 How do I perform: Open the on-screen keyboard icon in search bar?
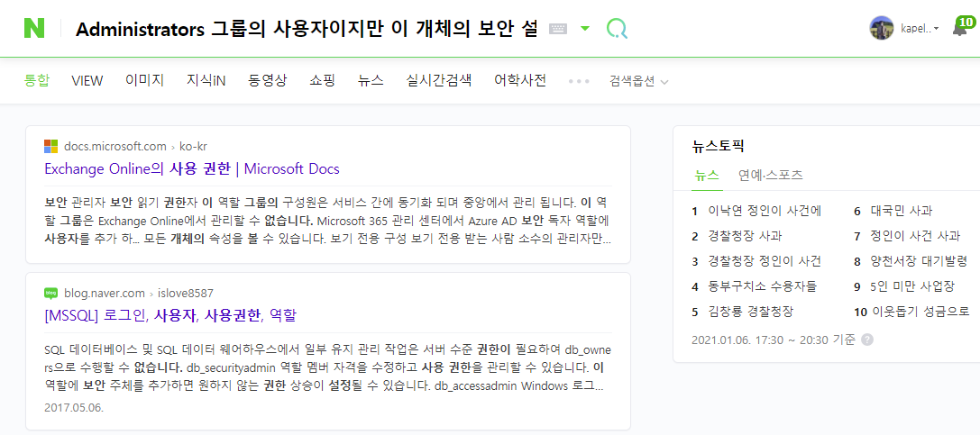(557, 29)
